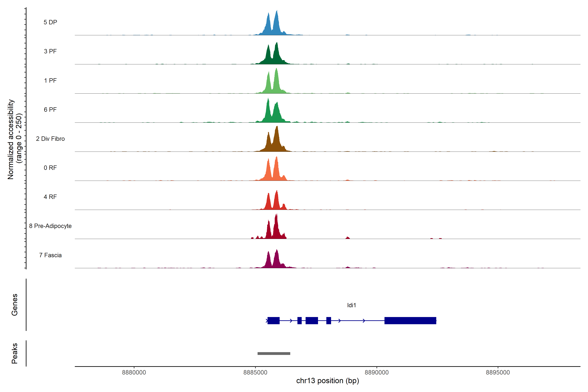The image size is (588, 392).
Task: Click the 8 Pre-Adipocyte label
Action: 50,226
